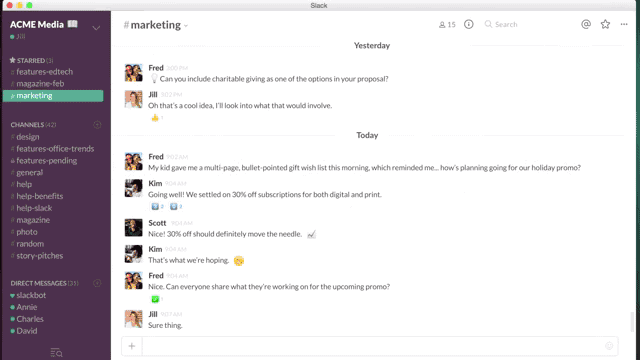
Task: Toggle thumbs-up reaction on Jill's message
Action: tap(157, 118)
